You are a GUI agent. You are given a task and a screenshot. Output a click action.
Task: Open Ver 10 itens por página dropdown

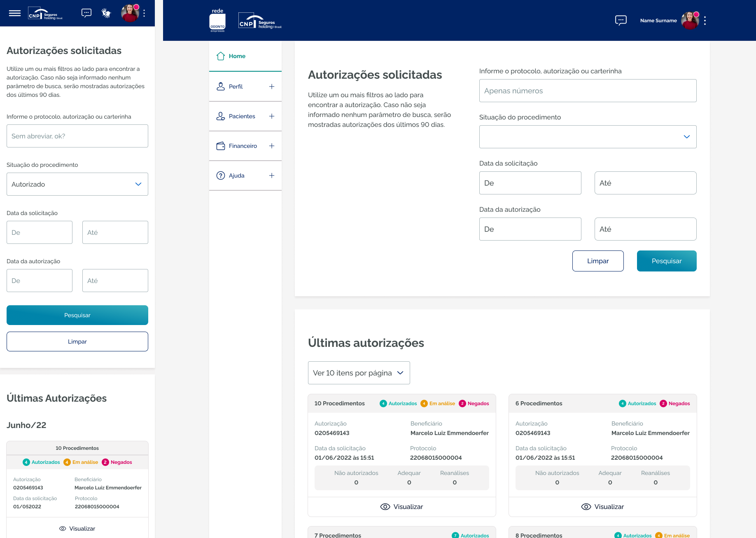click(x=359, y=373)
